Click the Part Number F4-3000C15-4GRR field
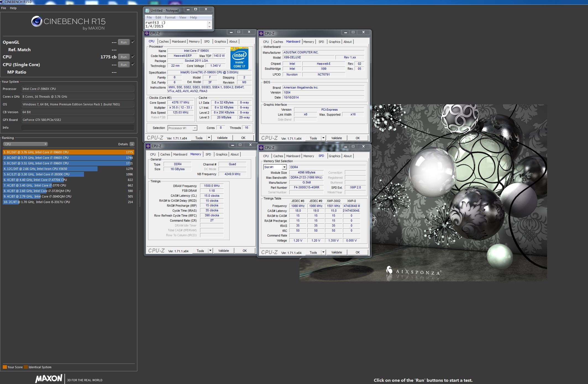The image size is (588, 384). pyautogui.click(x=306, y=187)
